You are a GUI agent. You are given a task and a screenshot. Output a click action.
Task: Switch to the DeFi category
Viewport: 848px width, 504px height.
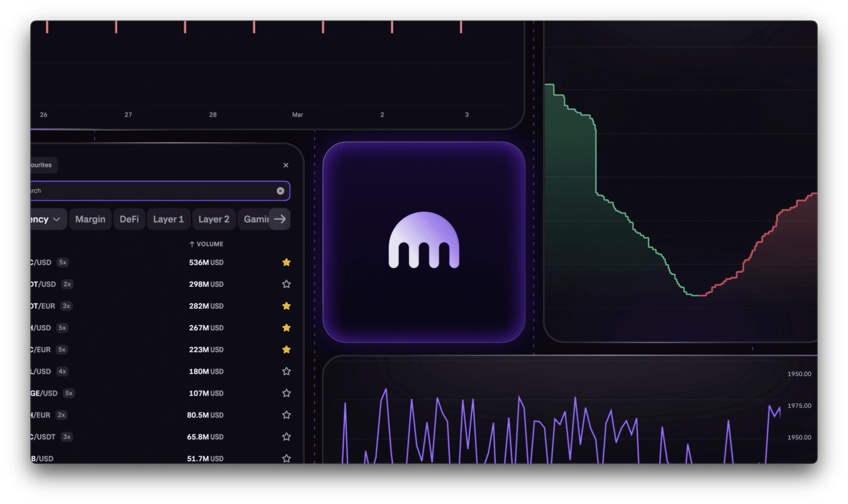[129, 219]
